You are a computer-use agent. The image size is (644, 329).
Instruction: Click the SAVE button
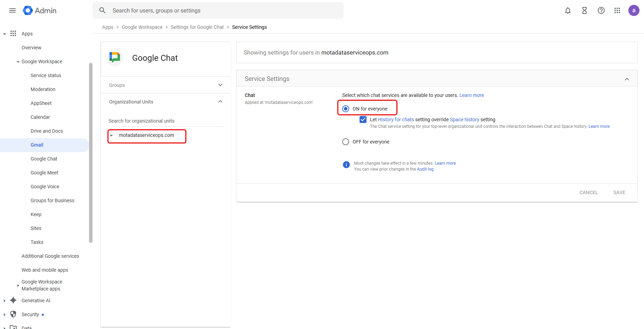click(619, 192)
